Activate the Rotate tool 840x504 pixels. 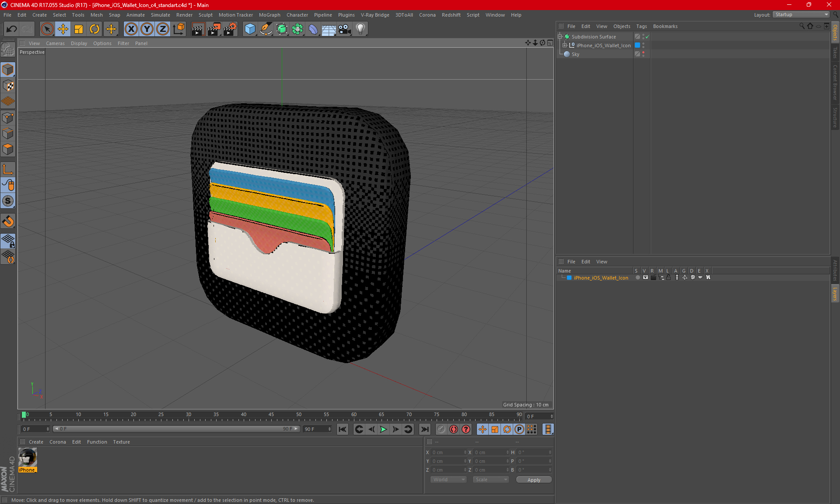coord(94,29)
